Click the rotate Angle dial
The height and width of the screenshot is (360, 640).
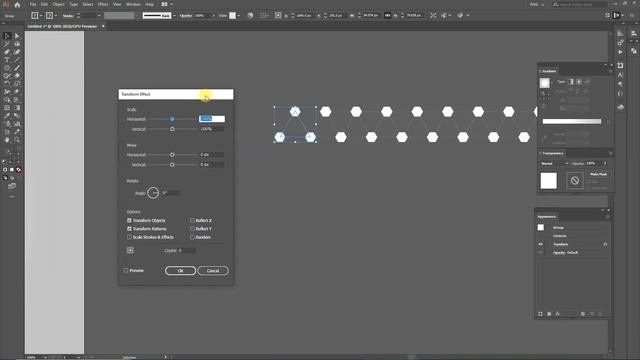tap(153, 193)
